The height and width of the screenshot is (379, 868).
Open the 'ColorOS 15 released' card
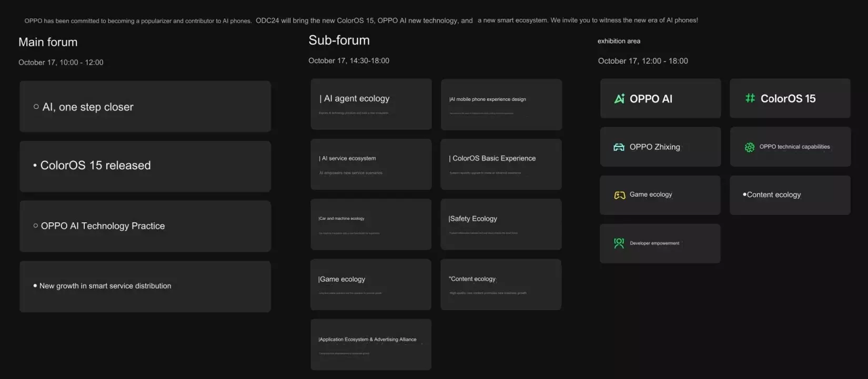click(145, 166)
